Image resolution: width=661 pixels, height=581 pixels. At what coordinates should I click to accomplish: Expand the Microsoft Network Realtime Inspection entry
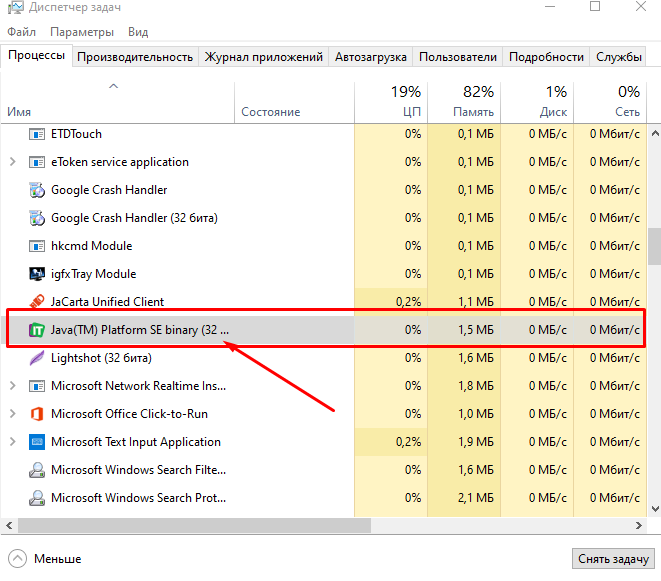click(12, 386)
